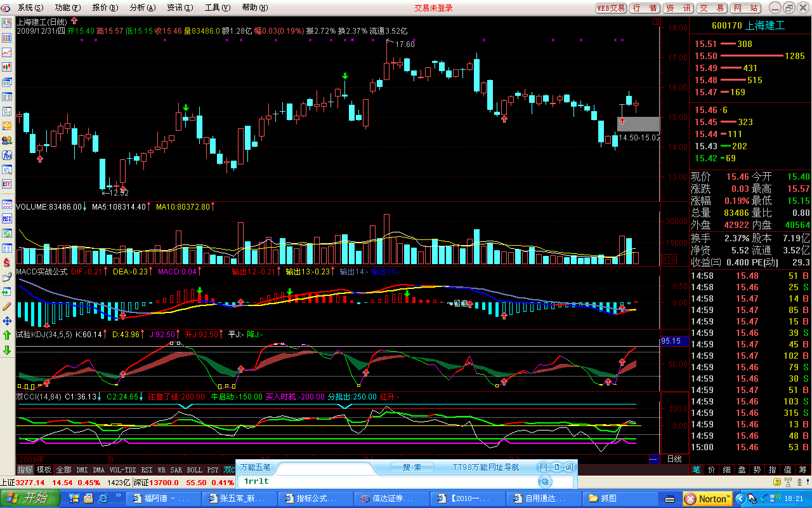Select the 筹 tab in quote panel
Viewport: 812px width, 508px height.
pos(803,469)
